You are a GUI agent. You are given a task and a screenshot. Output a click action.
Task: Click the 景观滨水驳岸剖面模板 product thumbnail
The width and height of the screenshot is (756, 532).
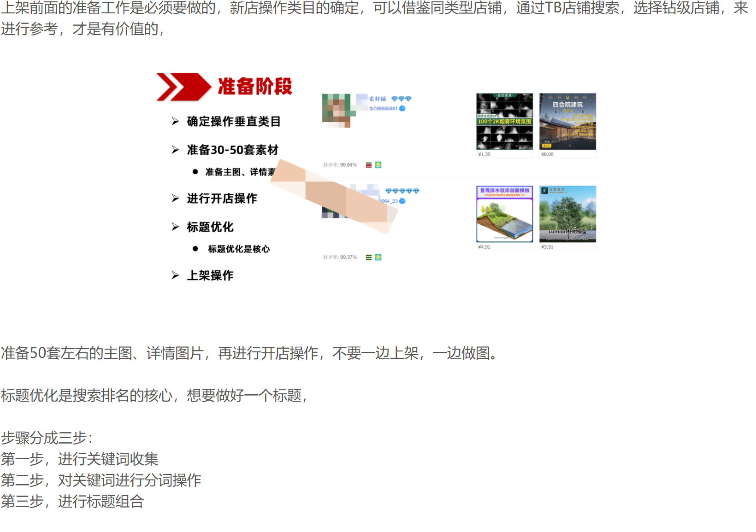(x=504, y=213)
